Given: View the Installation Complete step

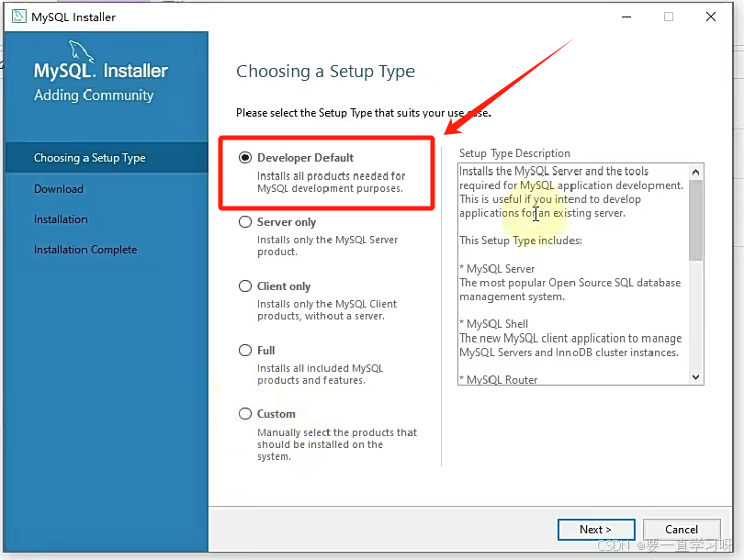Looking at the screenshot, I should tap(85, 249).
